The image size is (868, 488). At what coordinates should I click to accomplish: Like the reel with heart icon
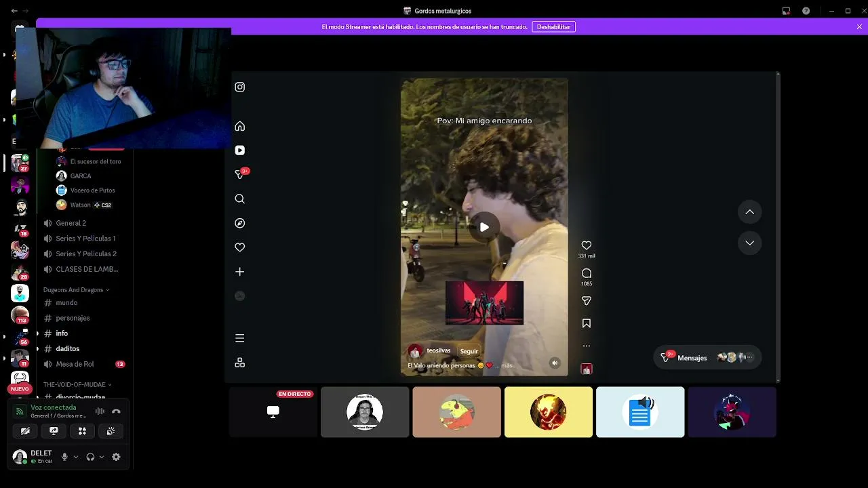[x=587, y=245]
